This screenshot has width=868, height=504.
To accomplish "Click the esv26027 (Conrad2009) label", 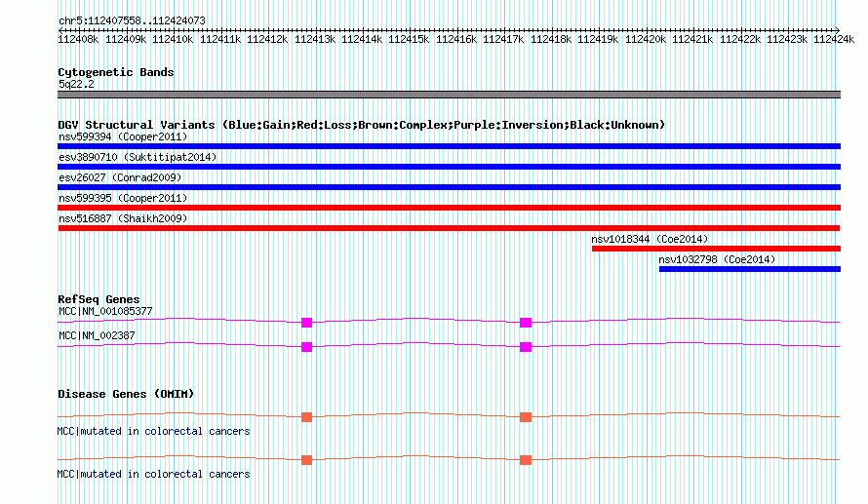I will pos(120,177).
